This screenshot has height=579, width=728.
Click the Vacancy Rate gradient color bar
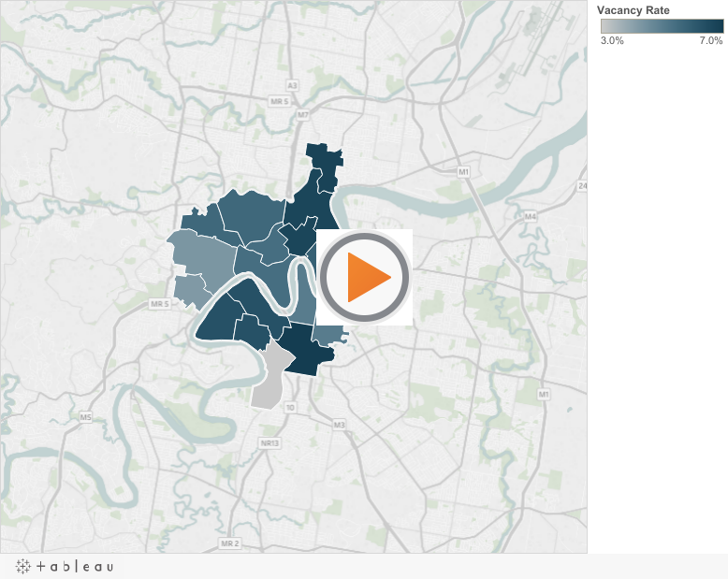click(662, 26)
